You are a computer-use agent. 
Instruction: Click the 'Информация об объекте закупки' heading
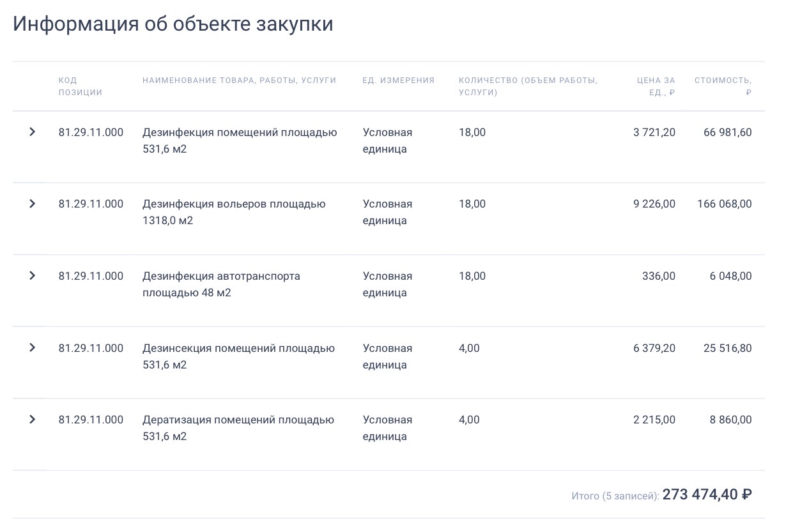click(173, 24)
